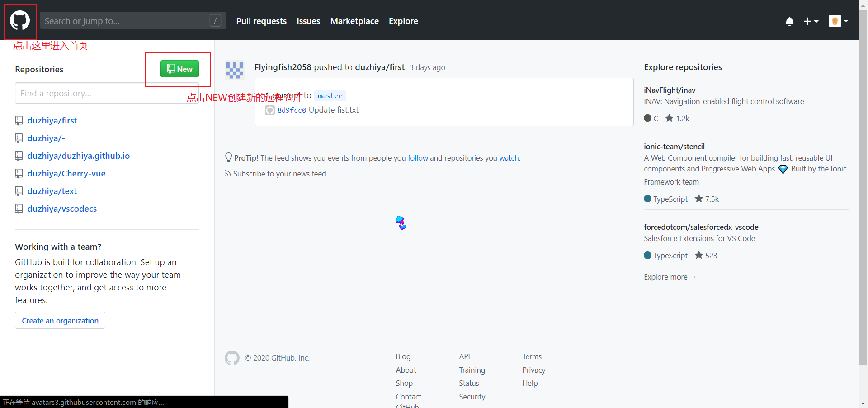868x408 pixels.
Task: Click repo icon beside duzhiya/first
Action: (x=19, y=120)
